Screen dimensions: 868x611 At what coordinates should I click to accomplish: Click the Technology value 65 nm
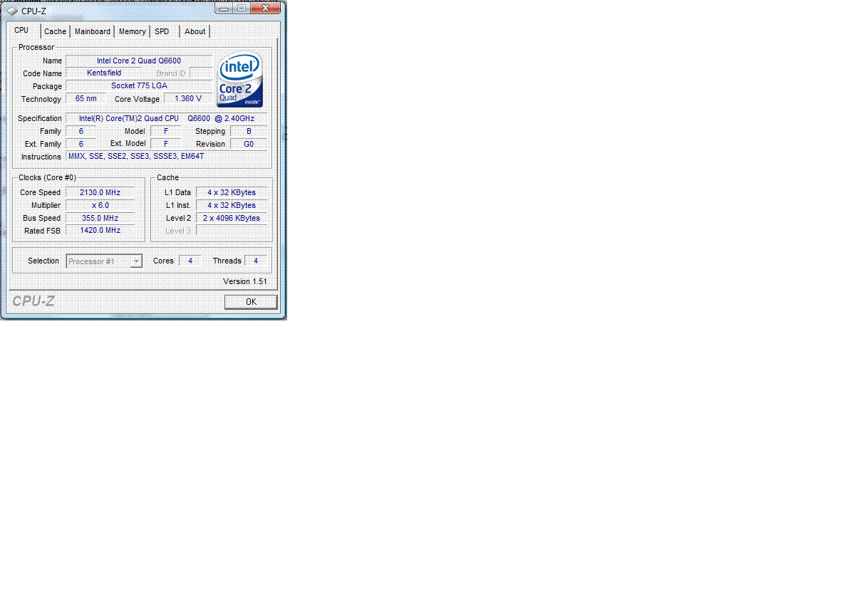[x=86, y=99]
